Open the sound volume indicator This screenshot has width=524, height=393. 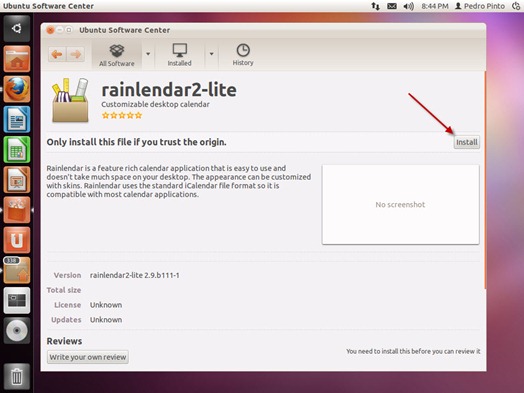408,6
